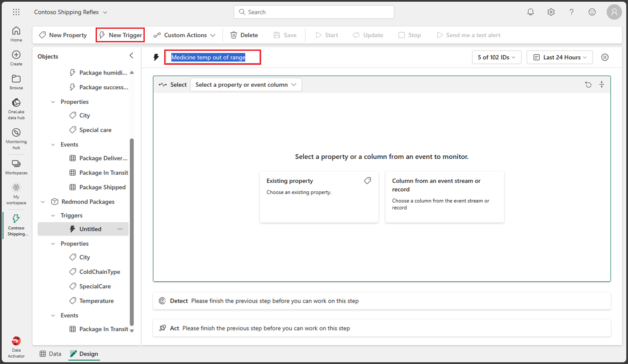Open the Last 24 Hours dropdown

[x=560, y=57]
